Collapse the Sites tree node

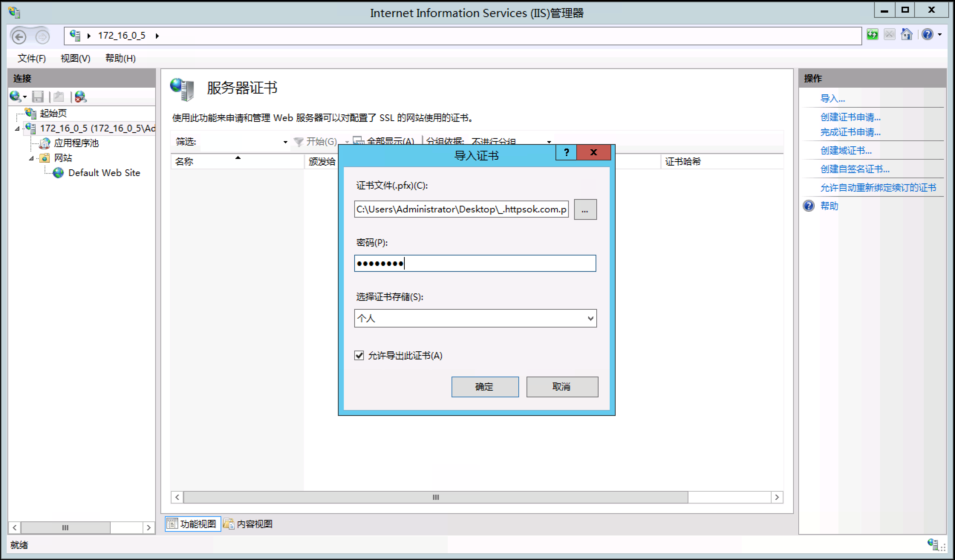[32, 158]
